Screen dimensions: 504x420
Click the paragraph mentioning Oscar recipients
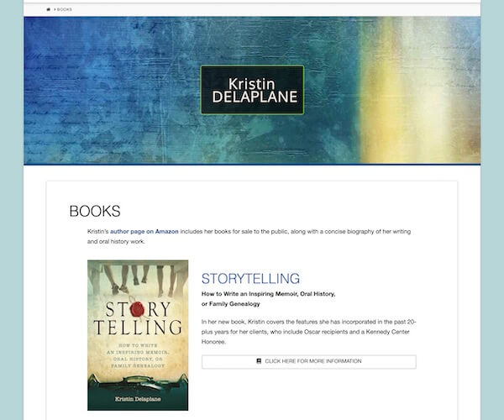pos(309,332)
